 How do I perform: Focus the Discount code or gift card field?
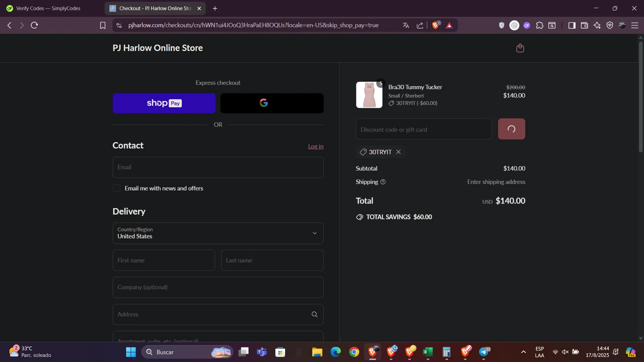tap(424, 129)
